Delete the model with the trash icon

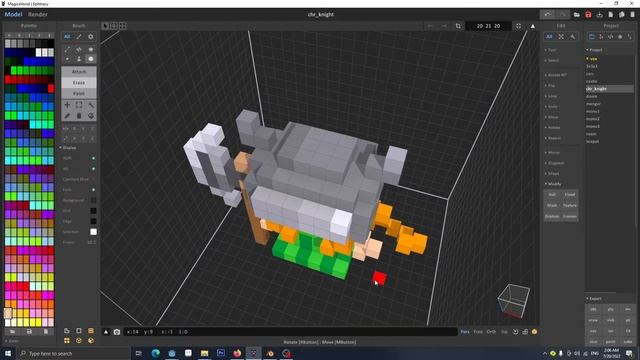[633, 15]
